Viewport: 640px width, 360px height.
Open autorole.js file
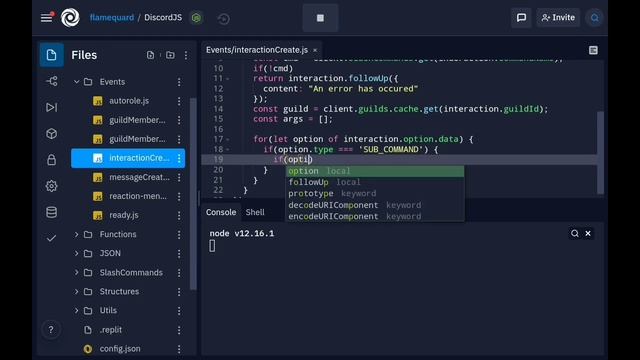(x=129, y=101)
